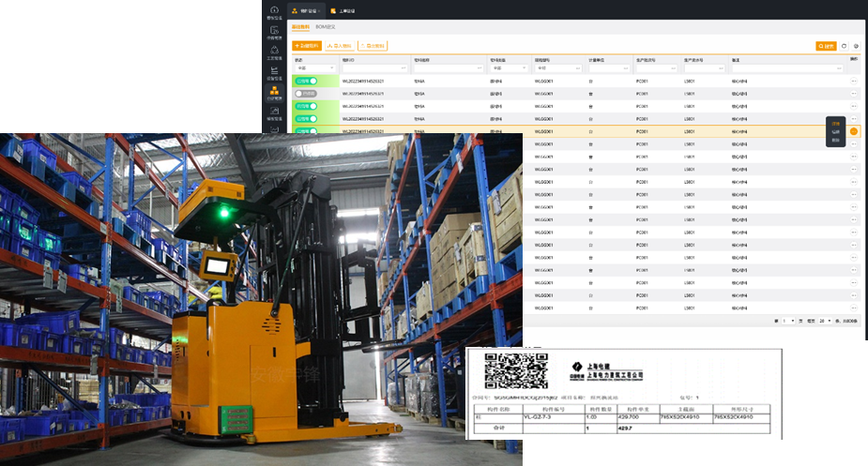Click the material ID filter input field
Screen dimensions: 868x466
(375, 68)
